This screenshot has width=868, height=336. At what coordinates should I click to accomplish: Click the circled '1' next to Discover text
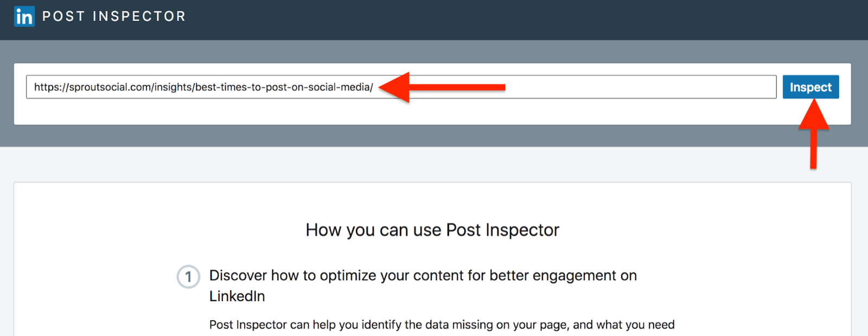[189, 277]
